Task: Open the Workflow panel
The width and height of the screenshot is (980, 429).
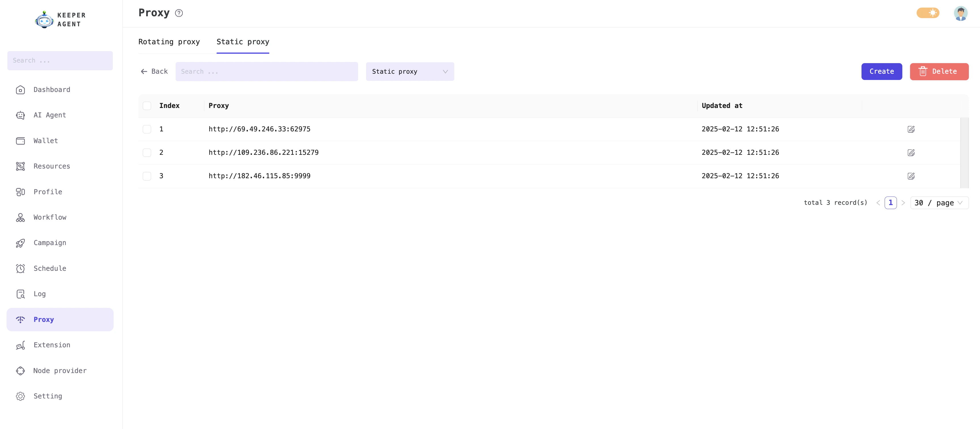Action: coord(50,217)
